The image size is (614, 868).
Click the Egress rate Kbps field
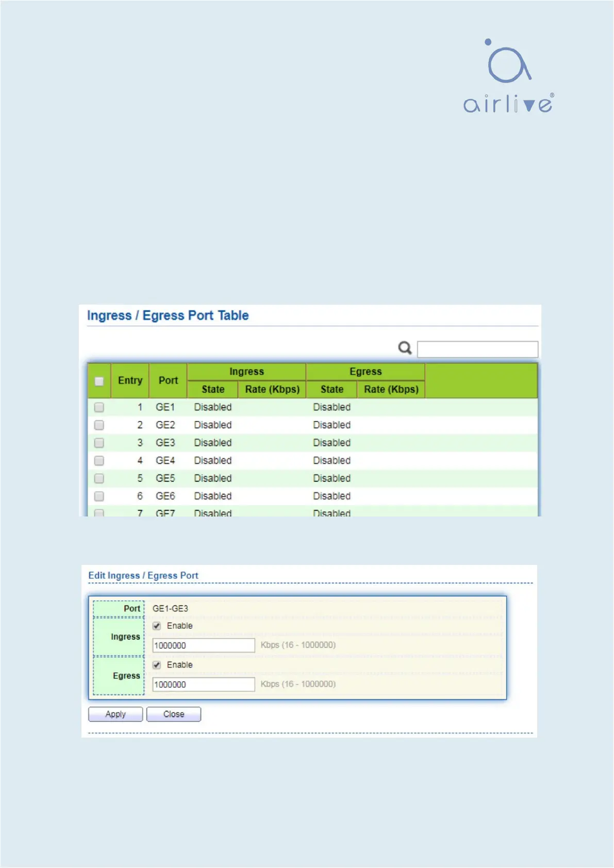(204, 685)
